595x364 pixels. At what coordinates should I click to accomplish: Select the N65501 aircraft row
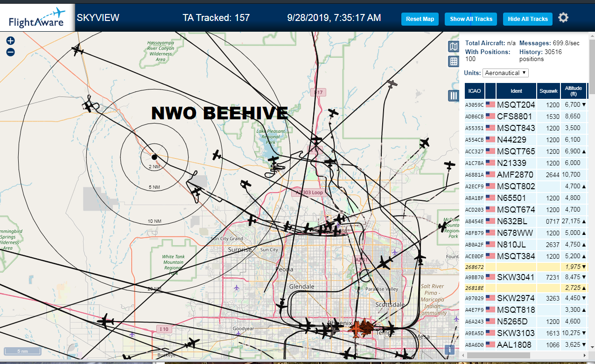(x=526, y=198)
